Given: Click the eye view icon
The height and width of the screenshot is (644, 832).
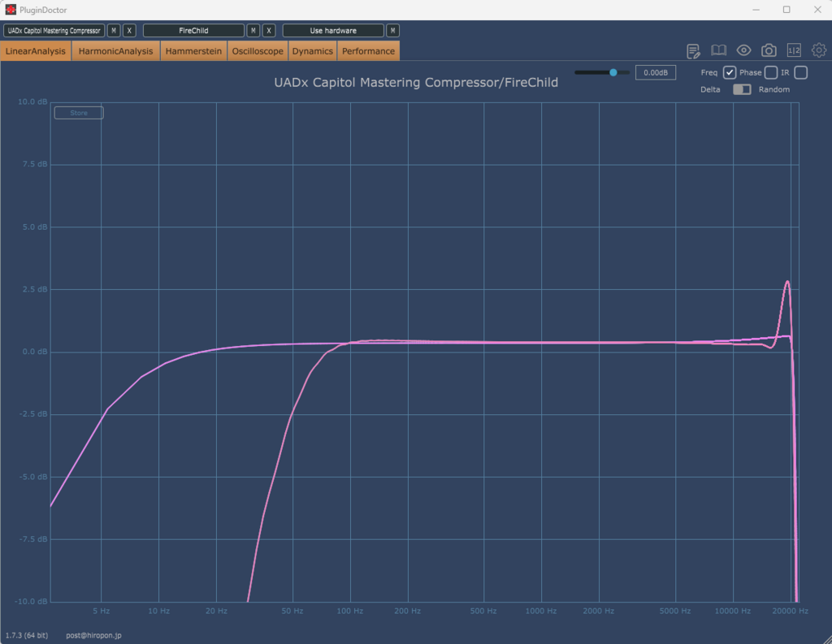Looking at the screenshot, I should pos(743,50).
